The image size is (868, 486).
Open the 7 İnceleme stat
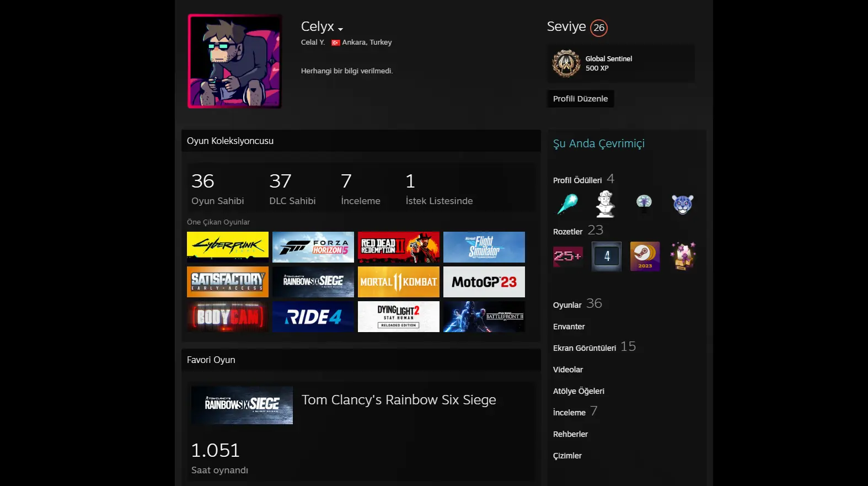point(361,189)
